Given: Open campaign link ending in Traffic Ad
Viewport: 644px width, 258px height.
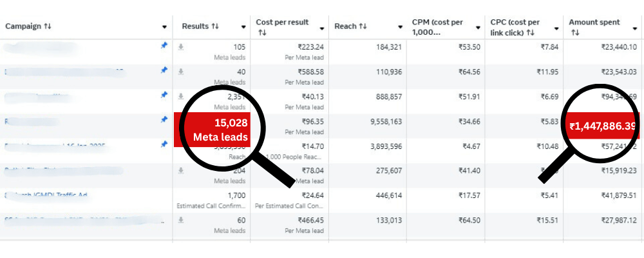Looking at the screenshot, I should [46, 195].
